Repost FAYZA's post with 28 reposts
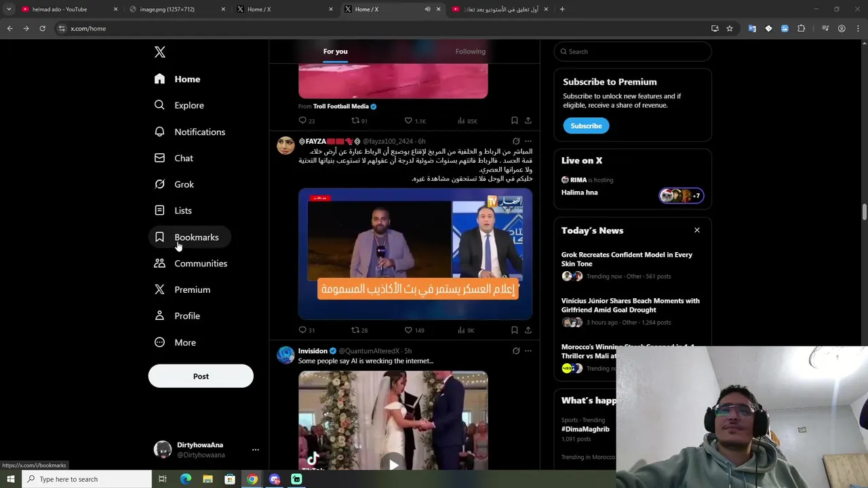The height and width of the screenshot is (488, 868). tap(359, 330)
